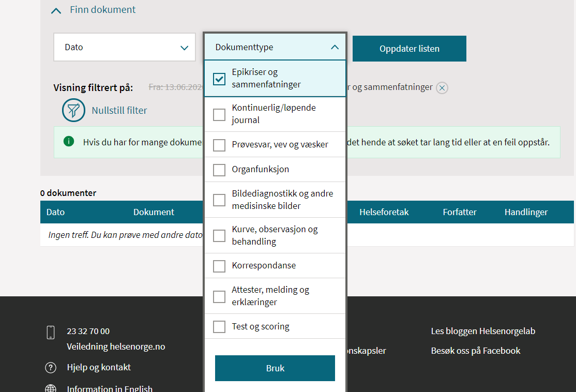Click the green info icon in notice
This screenshot has height=392, width=576.
point(69,142)
